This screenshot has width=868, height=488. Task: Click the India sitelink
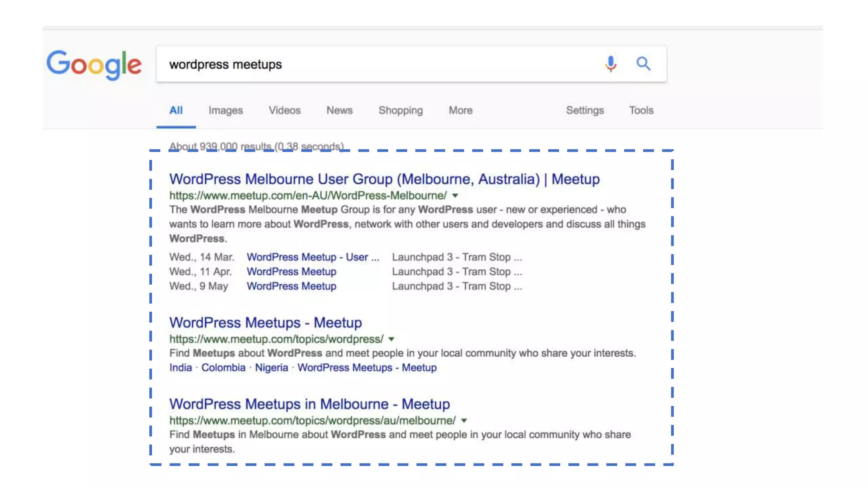[181, 368]
